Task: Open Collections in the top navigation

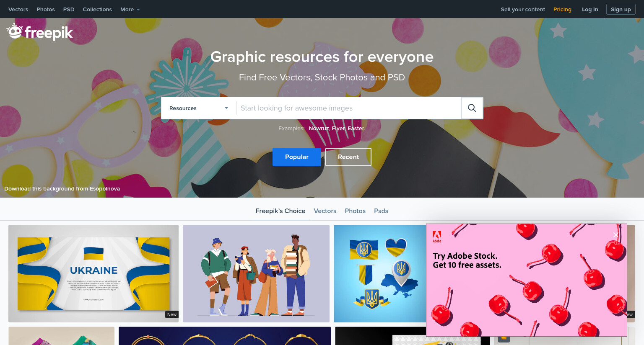Action: (x=97, y=9)
